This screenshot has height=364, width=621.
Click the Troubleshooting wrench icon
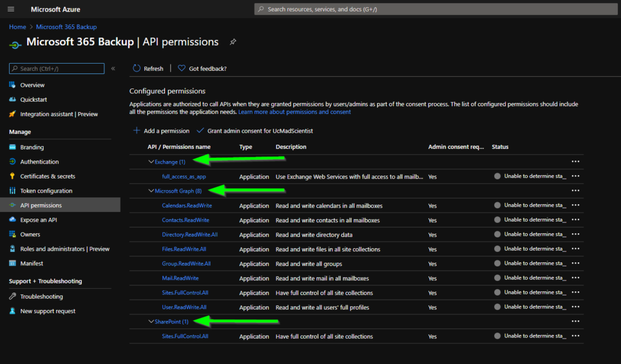[x=12, y=296]
